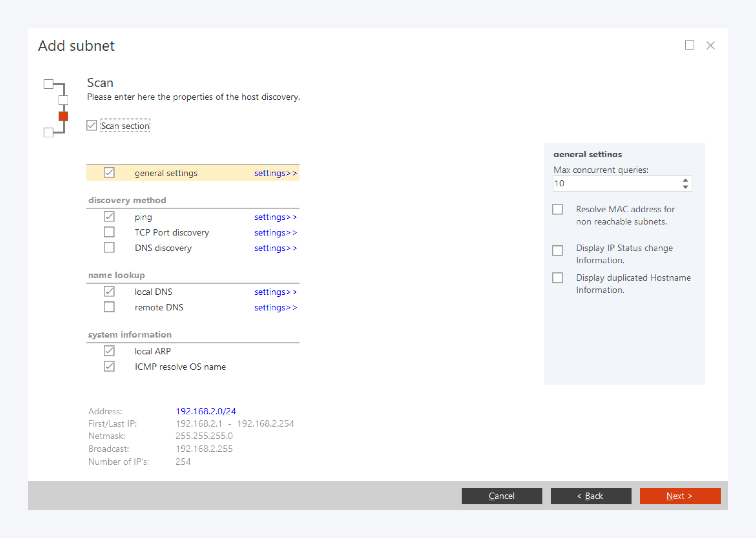Screen dimensions: 756x538
Task: Click the maximize window square icon
Action: (689, 45)
